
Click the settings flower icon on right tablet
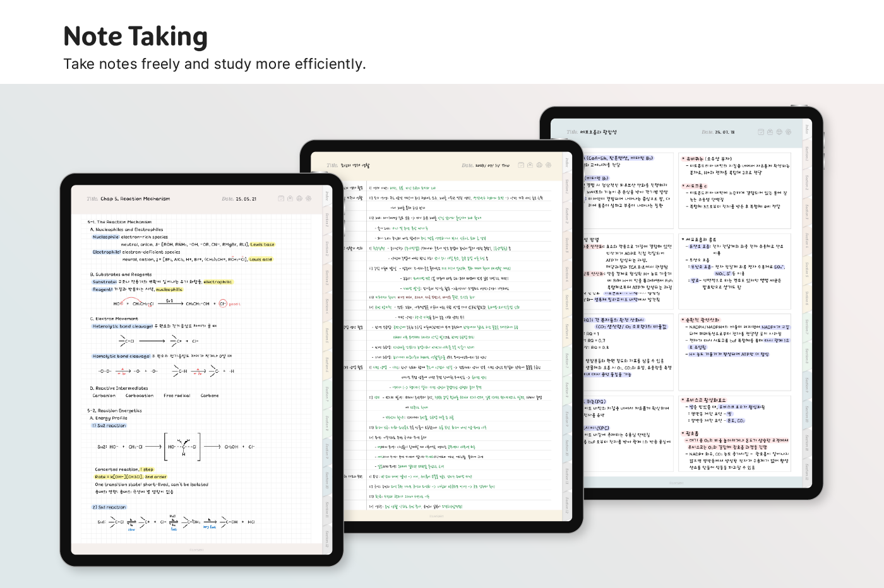789,132
